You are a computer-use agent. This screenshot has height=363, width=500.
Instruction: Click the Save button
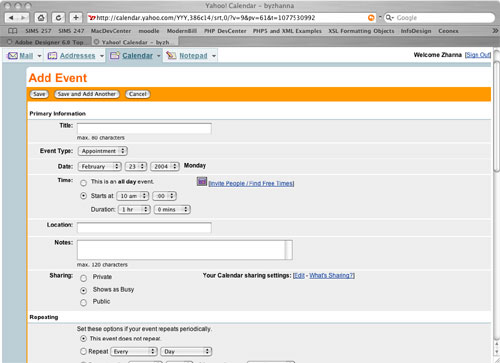click(x=39, y=94)
